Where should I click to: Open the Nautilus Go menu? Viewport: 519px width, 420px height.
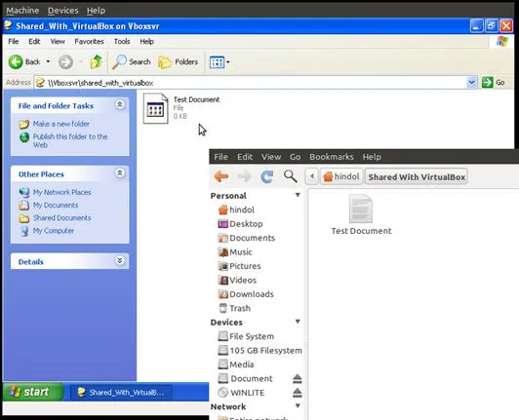[295, 157]
